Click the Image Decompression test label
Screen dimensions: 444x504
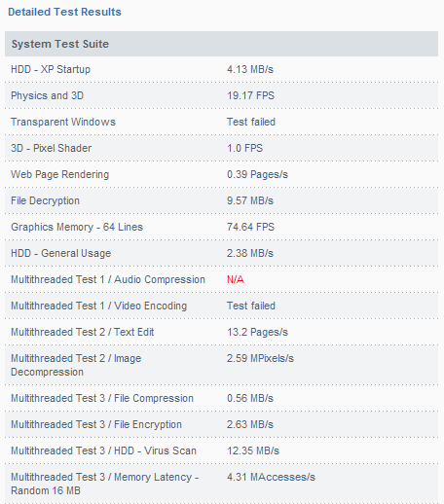click(76, 365)
